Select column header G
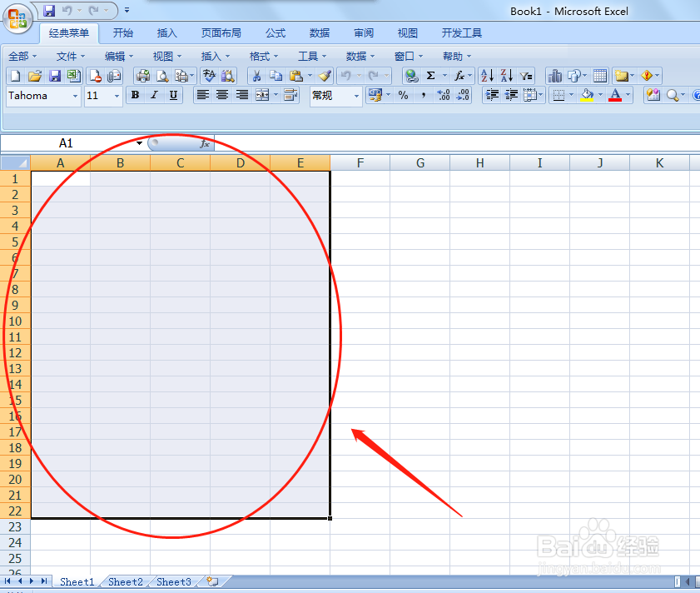Screen dimensions: 700x593 (420, 162)
